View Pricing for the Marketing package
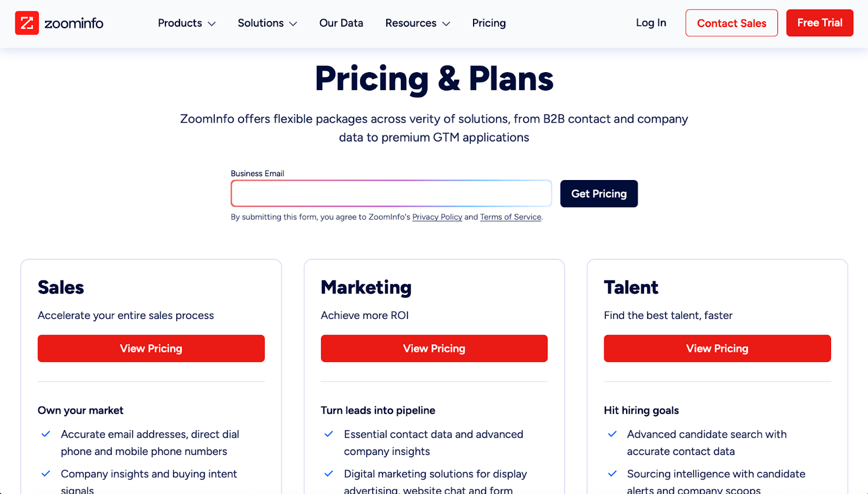Screen dimensions: 868x494 pos(434,348)
